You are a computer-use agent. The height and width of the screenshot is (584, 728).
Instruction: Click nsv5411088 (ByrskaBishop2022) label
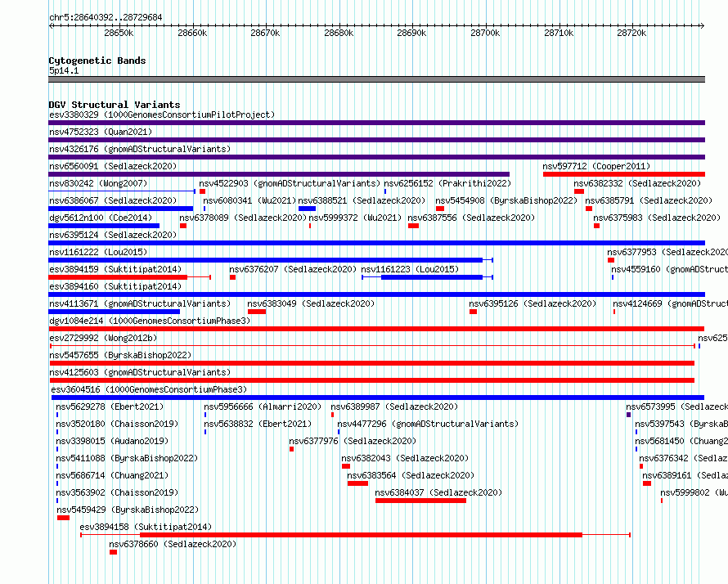128,458
